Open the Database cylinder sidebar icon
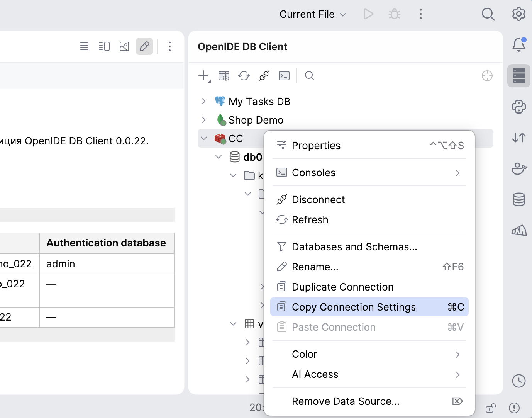The height and width of the screenshot is (418, 532). coord(519,199)
